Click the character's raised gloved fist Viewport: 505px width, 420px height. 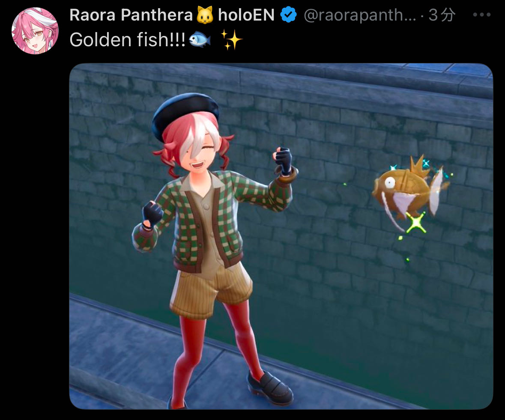[282, 160]
